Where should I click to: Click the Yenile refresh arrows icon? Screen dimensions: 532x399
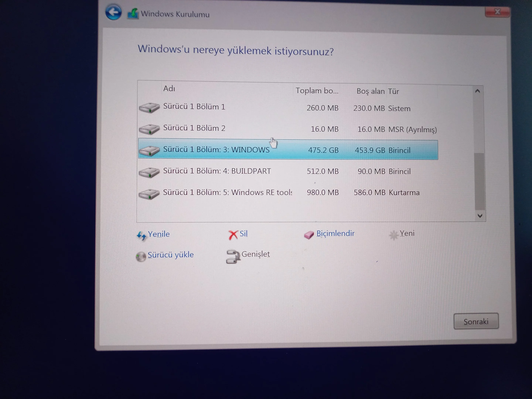point(141,236)
